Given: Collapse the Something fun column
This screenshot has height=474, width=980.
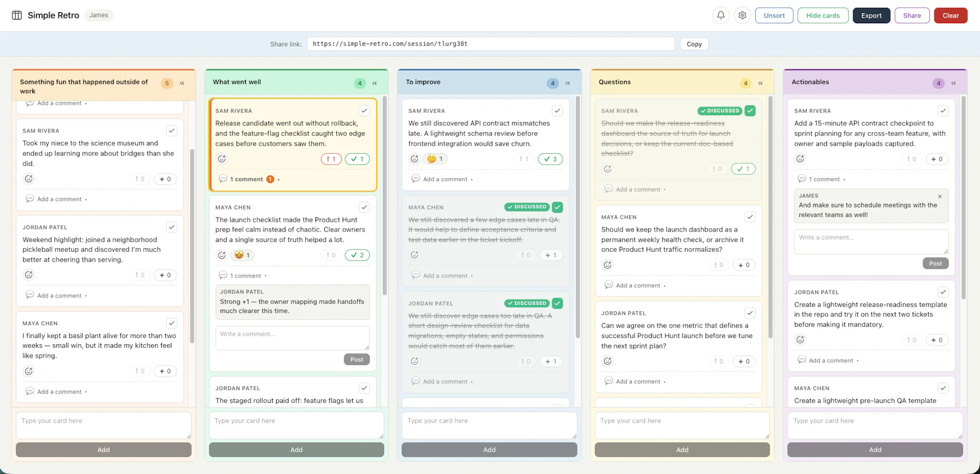Looking at the screenshot, I should pyautogui.click(x=182, y=83).
